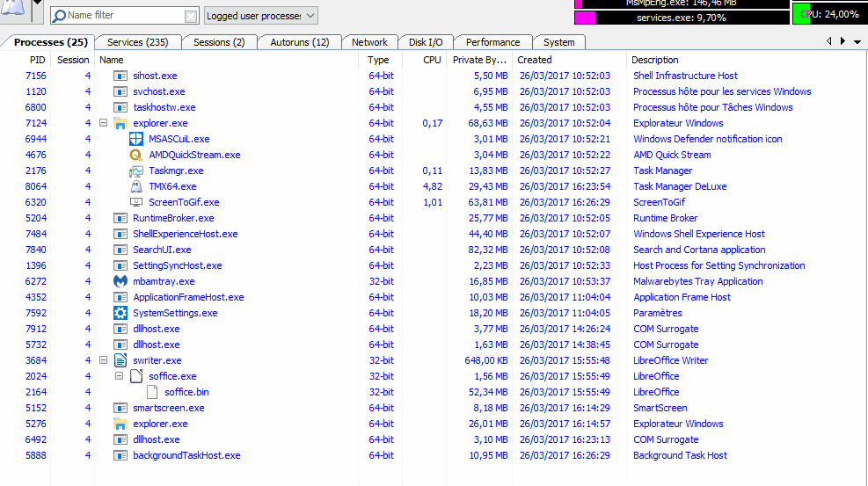Image resolution: width=868 pixels, height=486 pixels.
Task: Open the Performance tab
Action: click(492, 42)
